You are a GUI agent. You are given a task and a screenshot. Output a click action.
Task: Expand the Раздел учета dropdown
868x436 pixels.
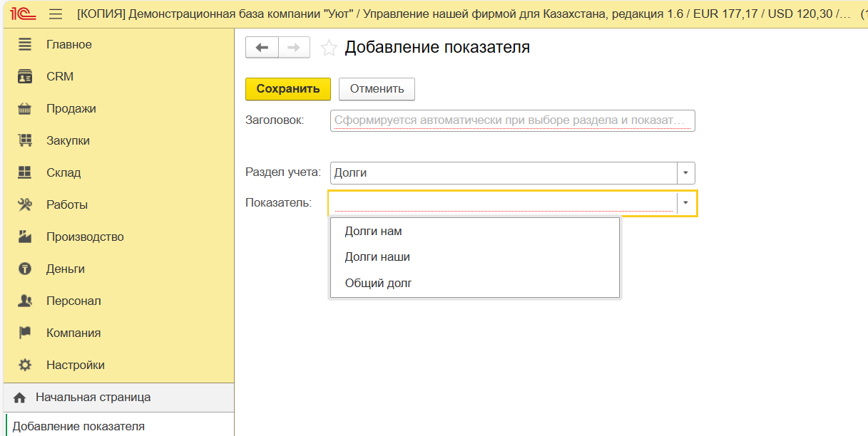(685, 173)
